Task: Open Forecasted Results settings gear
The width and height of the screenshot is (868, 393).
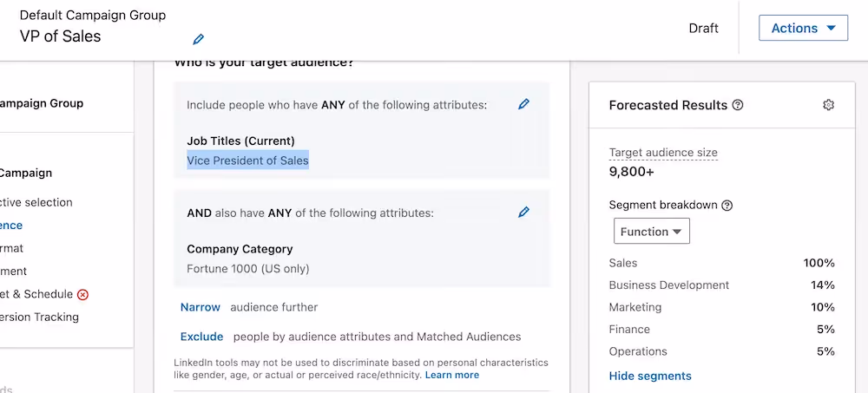Action: (828, 105)
